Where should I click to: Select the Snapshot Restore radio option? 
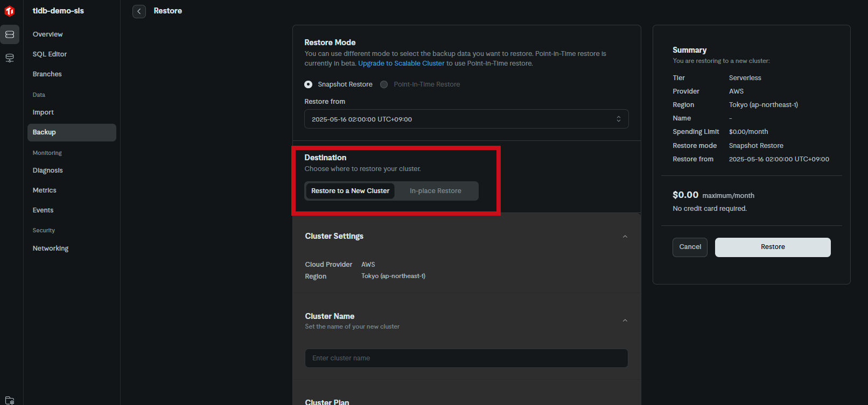coord(309,84)
